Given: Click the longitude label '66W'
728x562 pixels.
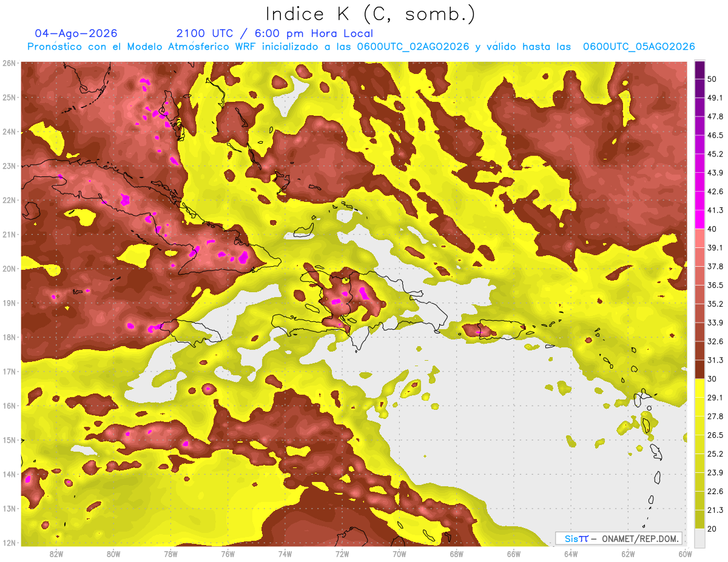Looking at the screenshot, I should pyautogui.click(x=513, y=554).
